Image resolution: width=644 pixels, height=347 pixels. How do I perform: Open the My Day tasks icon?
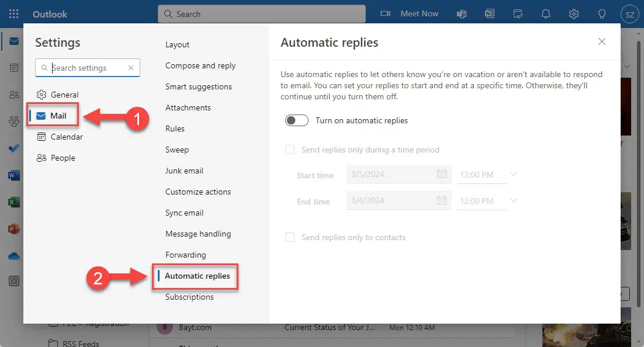click(x=518, y=14)
